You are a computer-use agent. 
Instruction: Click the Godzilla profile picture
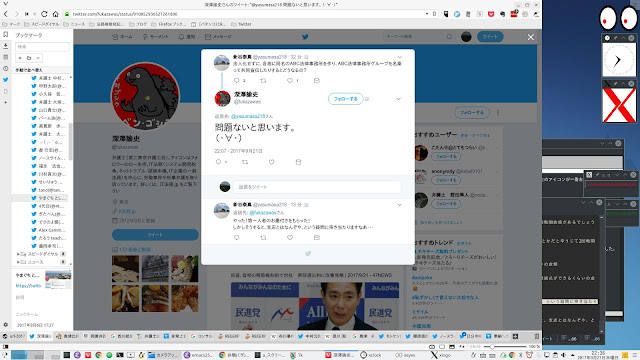[145, 96]
